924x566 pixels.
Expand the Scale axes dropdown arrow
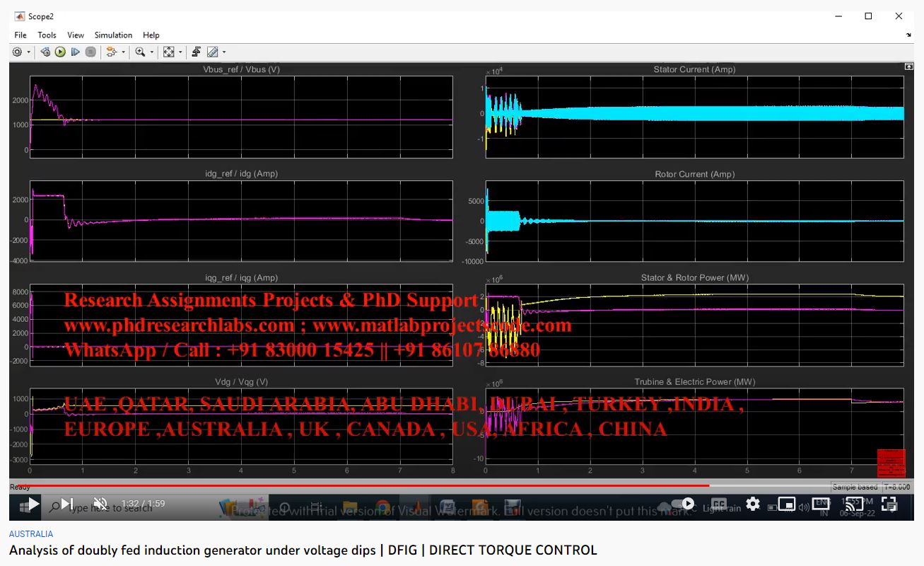point(180,52)
